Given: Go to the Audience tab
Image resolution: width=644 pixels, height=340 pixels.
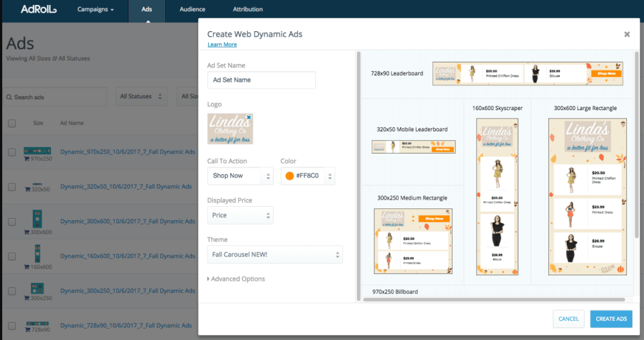Looking at the screenshot, I should pyautogui.click(x=192, y=9).
